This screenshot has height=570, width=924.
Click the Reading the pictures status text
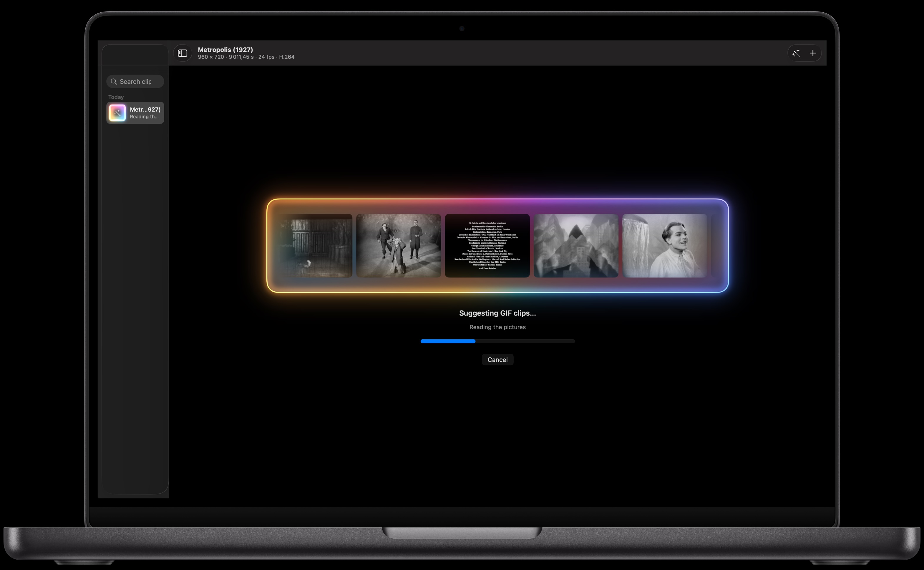click(x=497, y=327)
